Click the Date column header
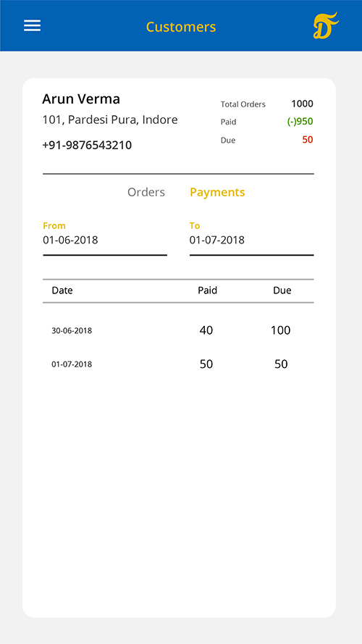The image size is (362, 644). pyautogui.click(x=62, y=290)
